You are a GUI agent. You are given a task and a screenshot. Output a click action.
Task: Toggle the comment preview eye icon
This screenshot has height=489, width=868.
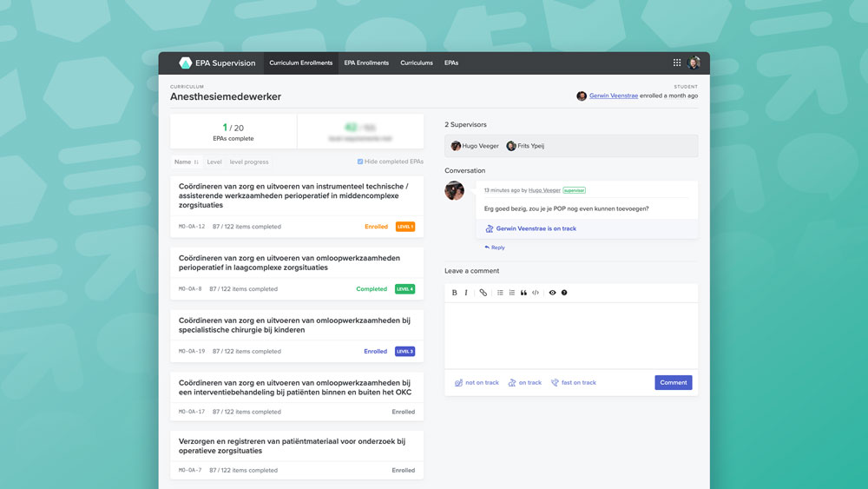tap(552, 293)
